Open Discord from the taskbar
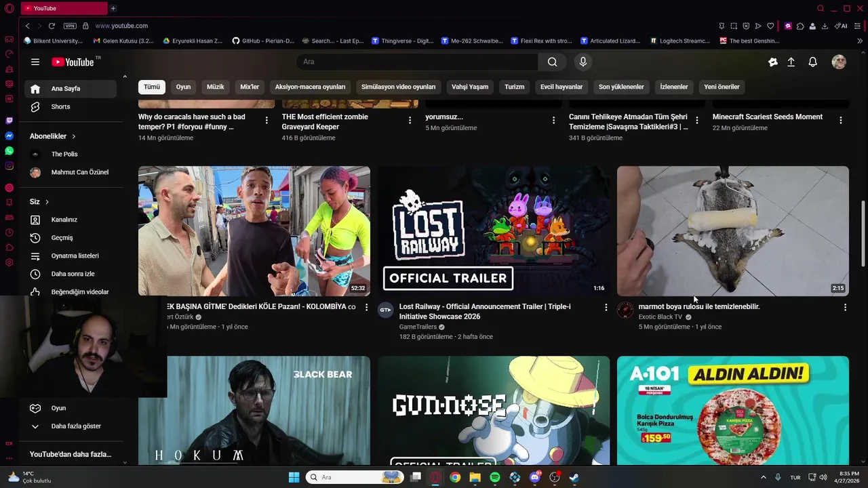Image resolution: width=868 pixels, height=488 pixels. click(534, 477)
